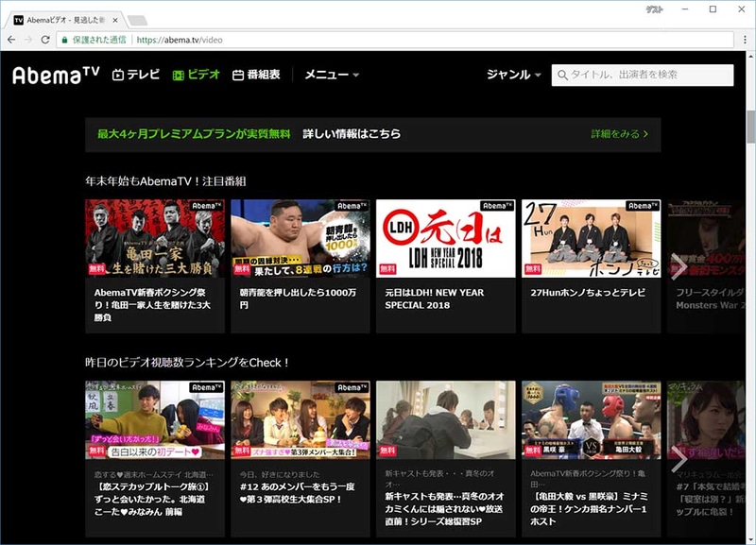
Task: Click 無料 badge on 亀田一家 thumbnail
Action: pos(96,269)
